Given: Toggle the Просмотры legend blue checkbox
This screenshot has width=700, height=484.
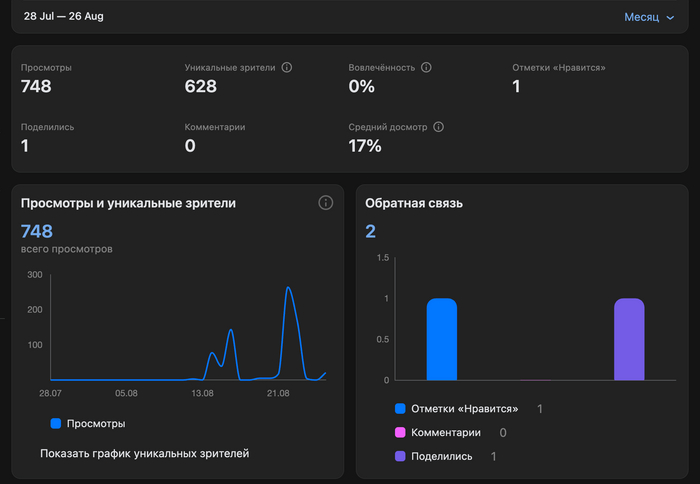Looking at the screenshot, I should point(55,424).
